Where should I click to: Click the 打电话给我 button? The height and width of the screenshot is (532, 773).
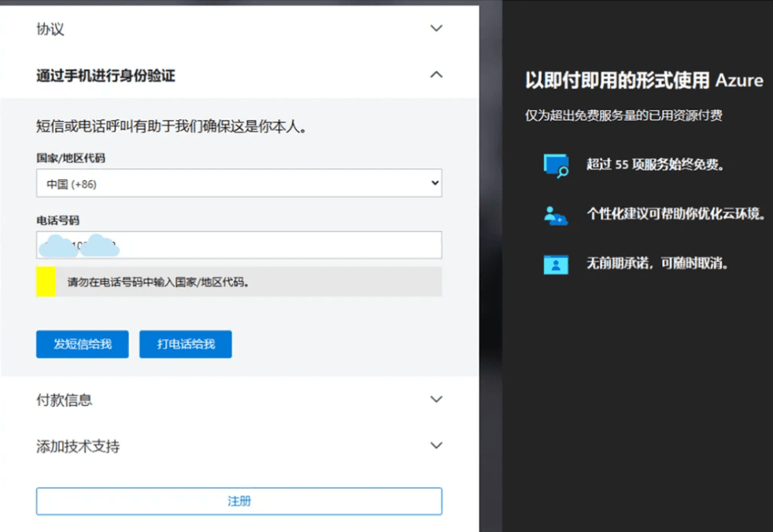pos(185,344)
